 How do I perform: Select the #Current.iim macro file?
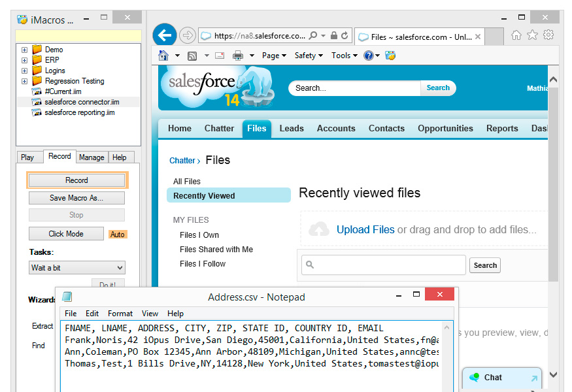click(63, 91)
